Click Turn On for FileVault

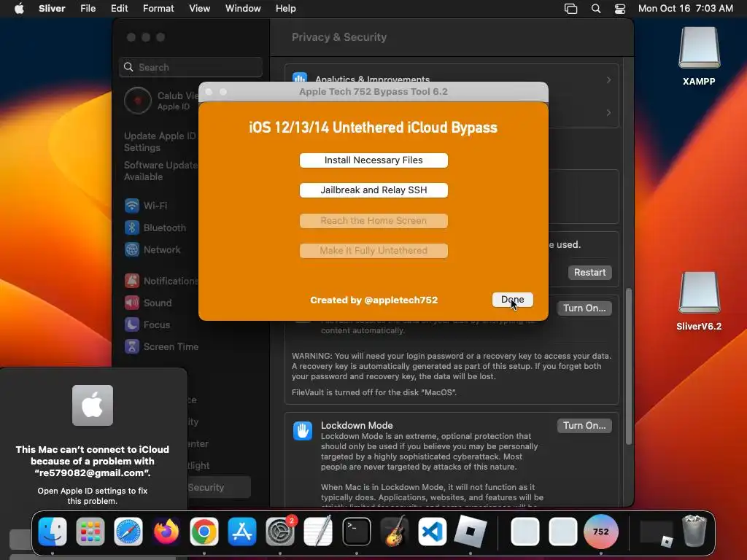(584, 308)
